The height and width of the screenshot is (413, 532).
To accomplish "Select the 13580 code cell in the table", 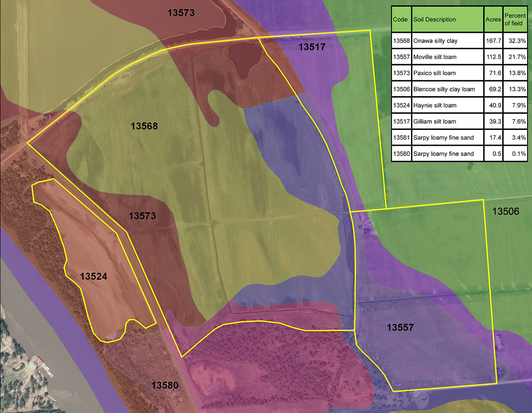I will 401,154.
